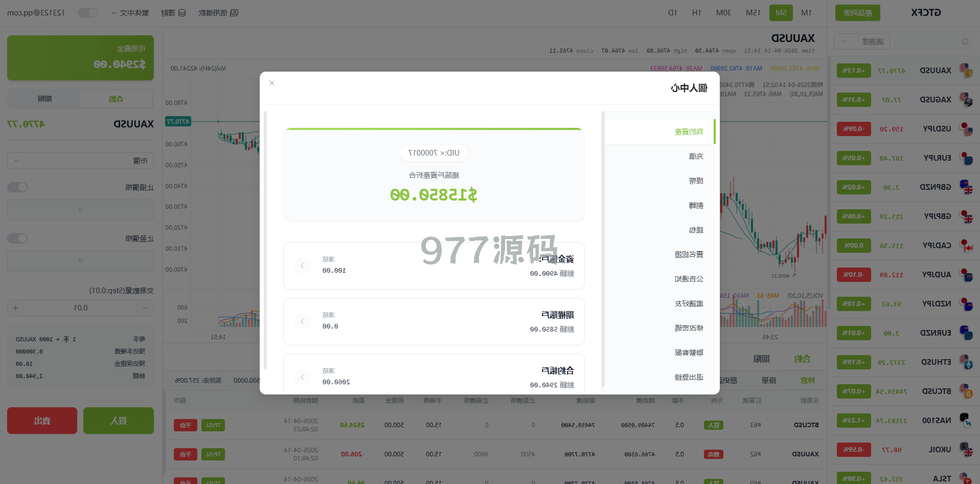The height and width of the screenshot is (484, 980).
Task: Click the NZDJPY flag icon
Action: (966, 304)
